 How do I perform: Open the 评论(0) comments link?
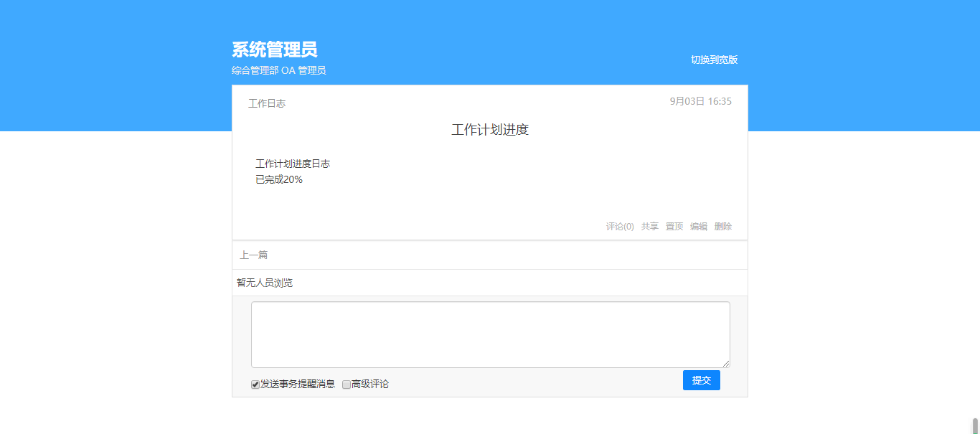coord(620,227)
